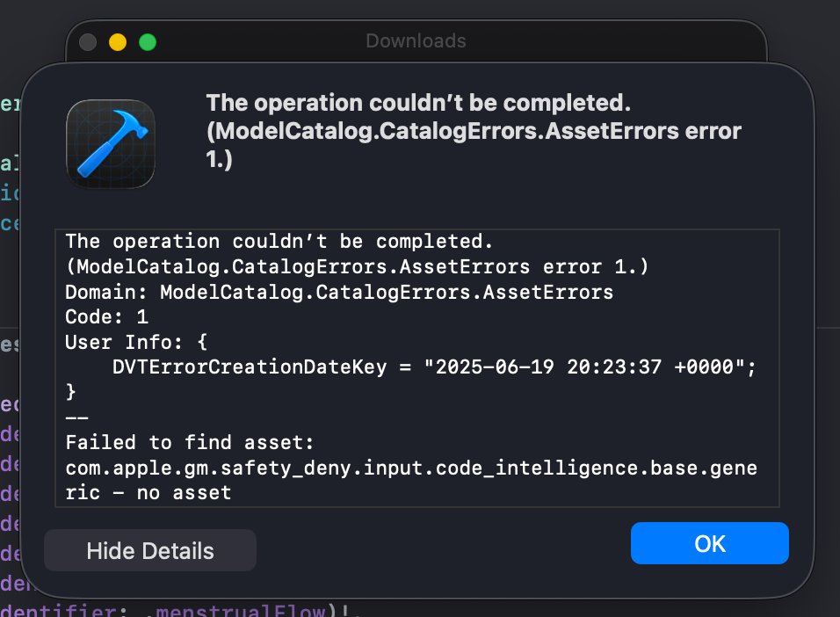
Task: Click the yellow minimize button of Downloads window
Action: [118, 42]
